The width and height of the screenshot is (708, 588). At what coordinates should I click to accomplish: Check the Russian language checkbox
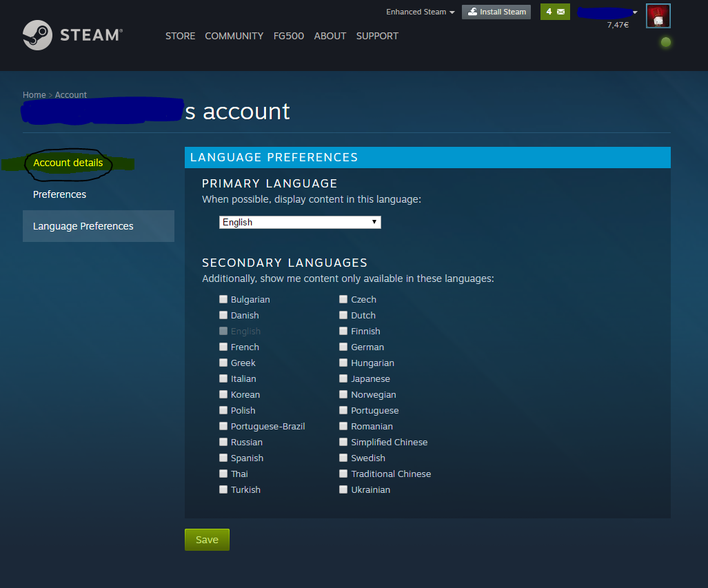[223, 442]
